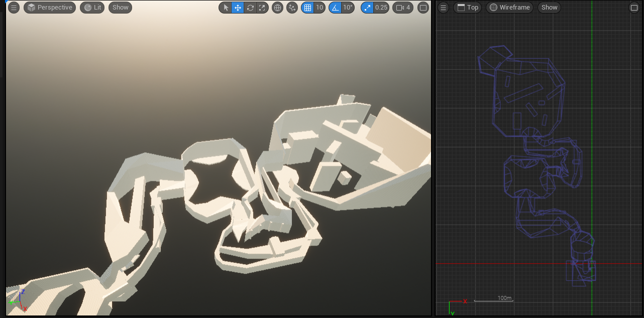
Task: Click the scale snap value 0.25
Action: coord(380,7)
